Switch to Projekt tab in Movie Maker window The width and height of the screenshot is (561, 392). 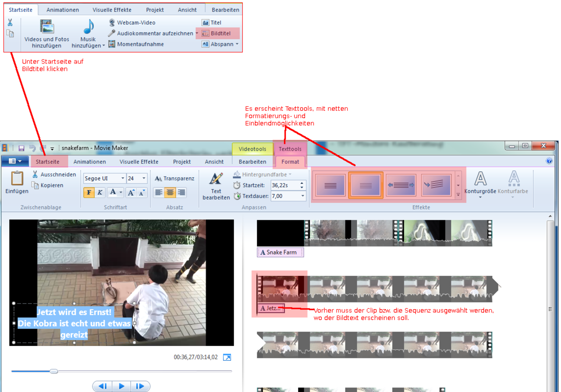tap(182, 162)
